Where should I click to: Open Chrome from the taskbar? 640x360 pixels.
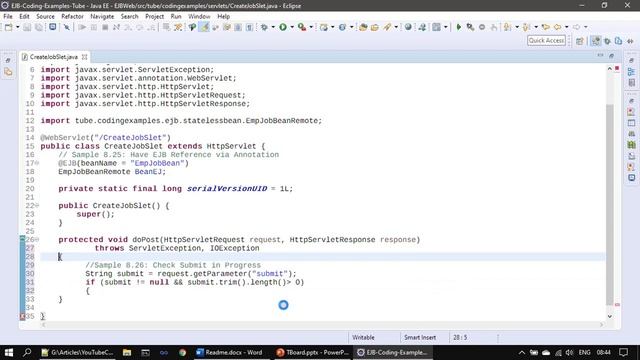pyautogui.click(x=182, y=352)
